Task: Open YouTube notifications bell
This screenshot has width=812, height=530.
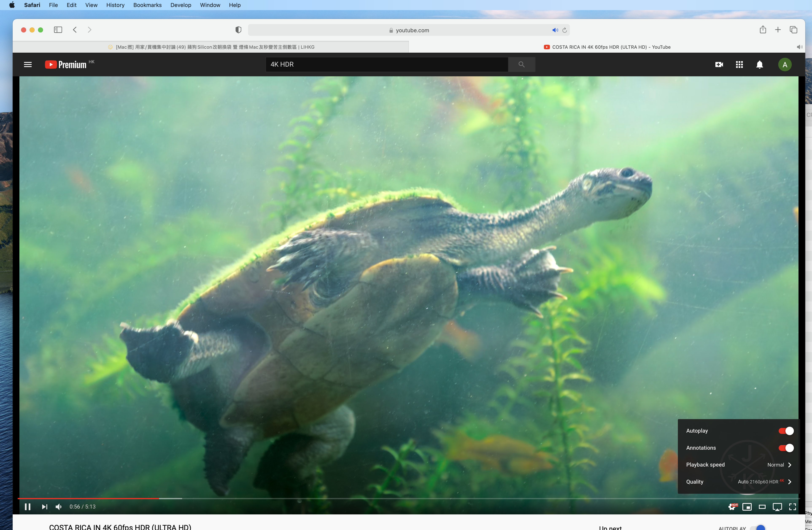Action: [x=759, y=65]
